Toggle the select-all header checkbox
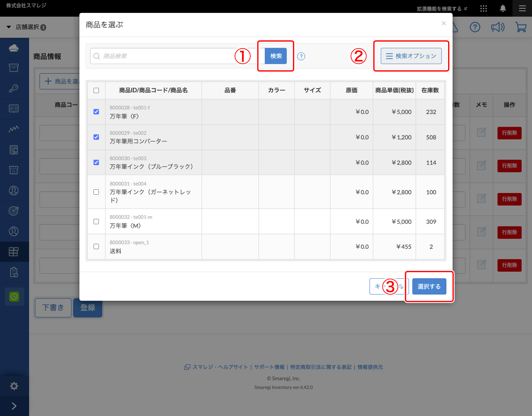The height and width of the screenshot is (416, 532). [96, 90]
